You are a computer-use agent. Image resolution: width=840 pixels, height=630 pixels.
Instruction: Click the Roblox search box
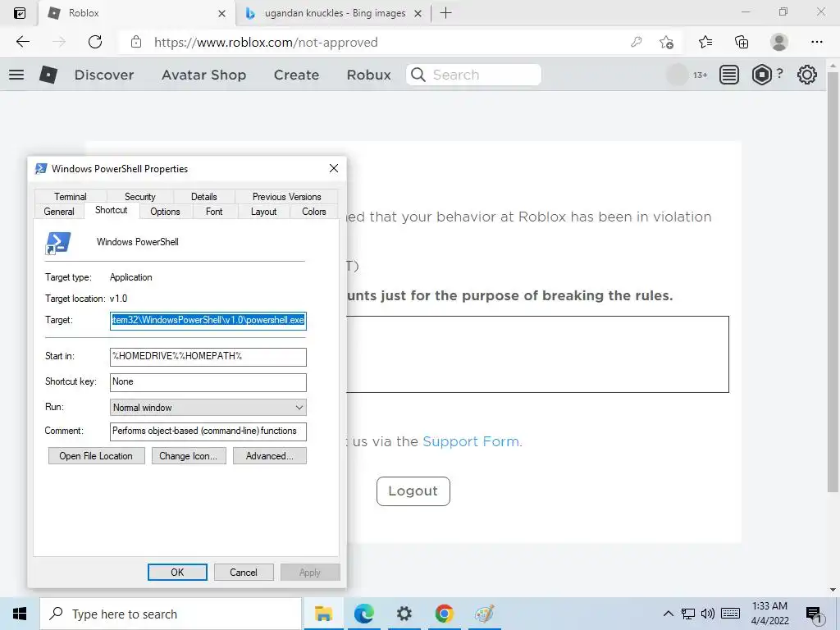(x=473, y=75)
